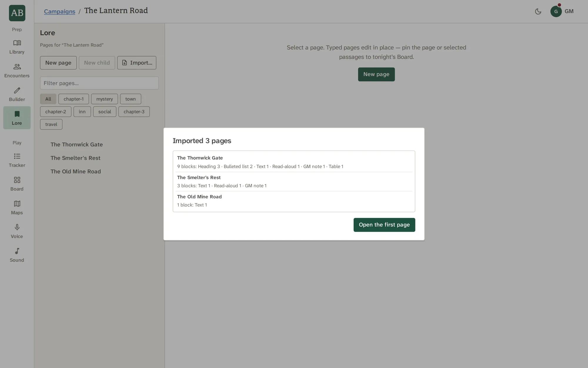Viewport: 588px width, 368px height.
Task: Filter by inn tag
Action: pyautogui.click(x=82, y=112)
